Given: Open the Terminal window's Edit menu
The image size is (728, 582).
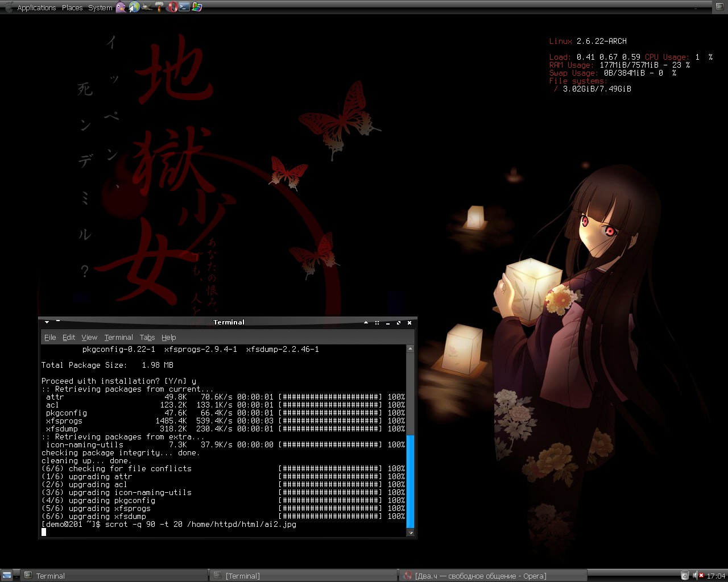Looking at the screenshot, I should click(69, 337).
